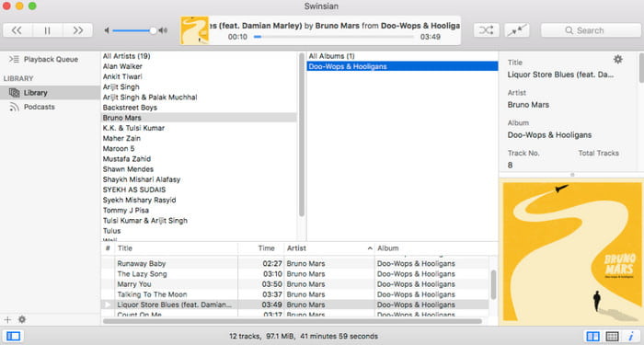
Task: Toggle the sidebar visibility button
Action: coord(13,337)
